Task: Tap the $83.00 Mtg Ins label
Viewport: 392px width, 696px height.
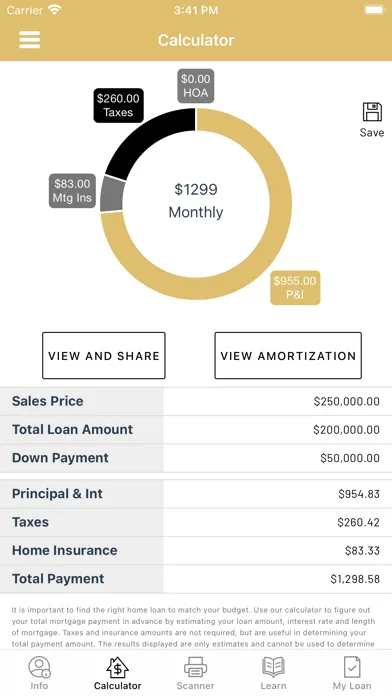Action: click(x=72, y=190)
